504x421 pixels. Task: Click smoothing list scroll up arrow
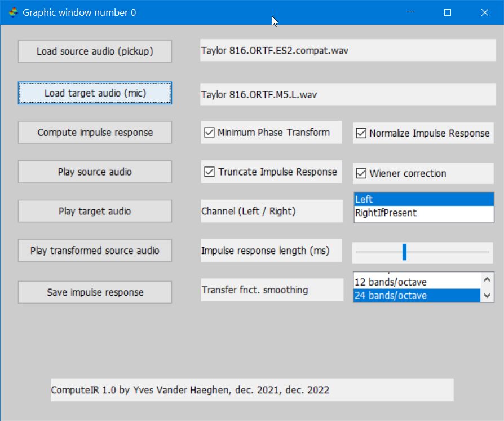(x=487, y=279)
